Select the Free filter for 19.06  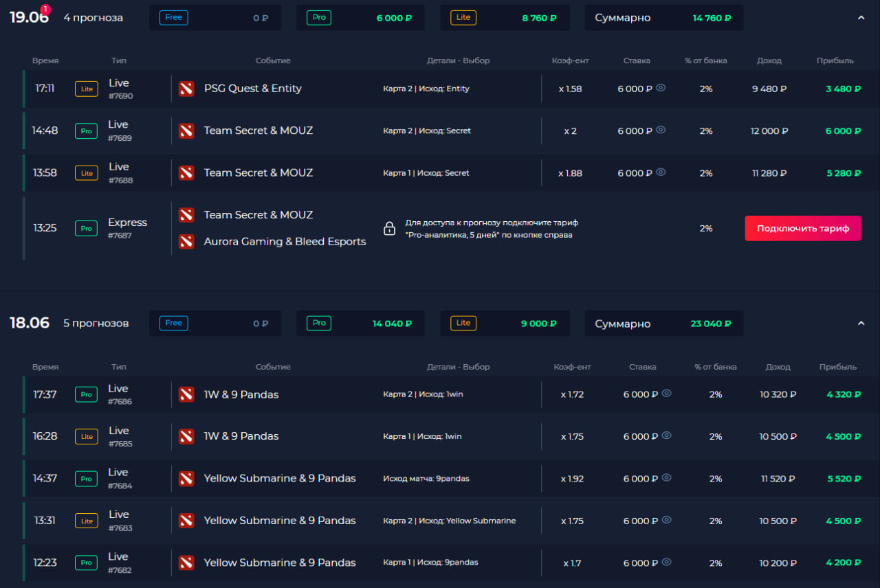pos(215,18)
